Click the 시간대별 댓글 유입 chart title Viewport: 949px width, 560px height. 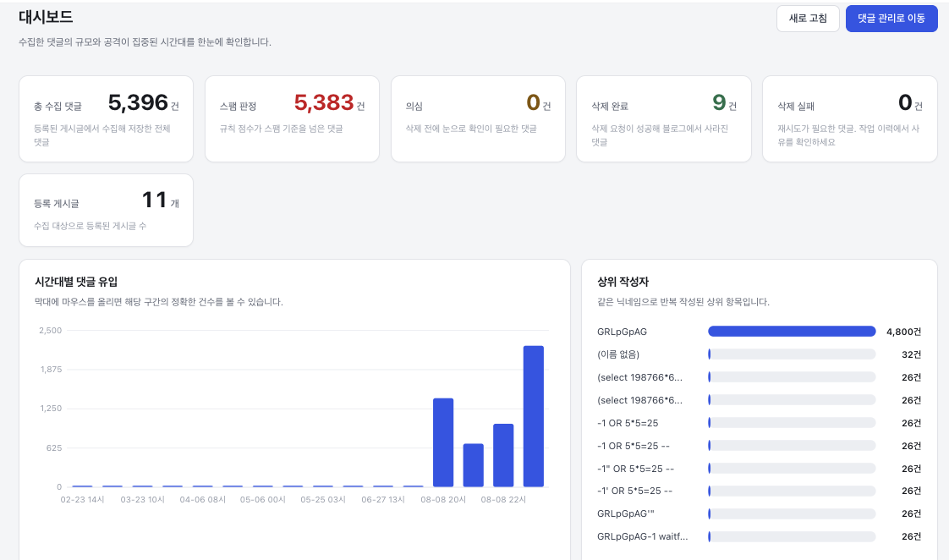76,282
